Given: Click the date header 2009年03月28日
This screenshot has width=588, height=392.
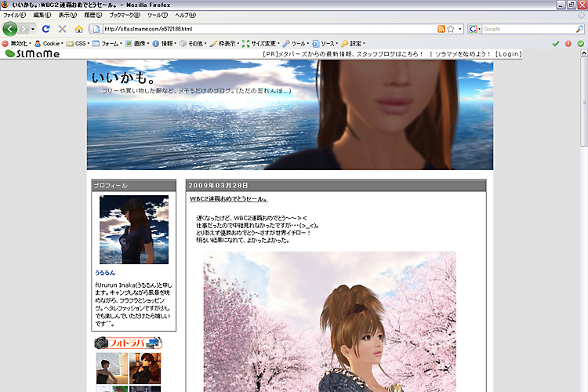Looking at the screenshot, I should tap(218, 186).
